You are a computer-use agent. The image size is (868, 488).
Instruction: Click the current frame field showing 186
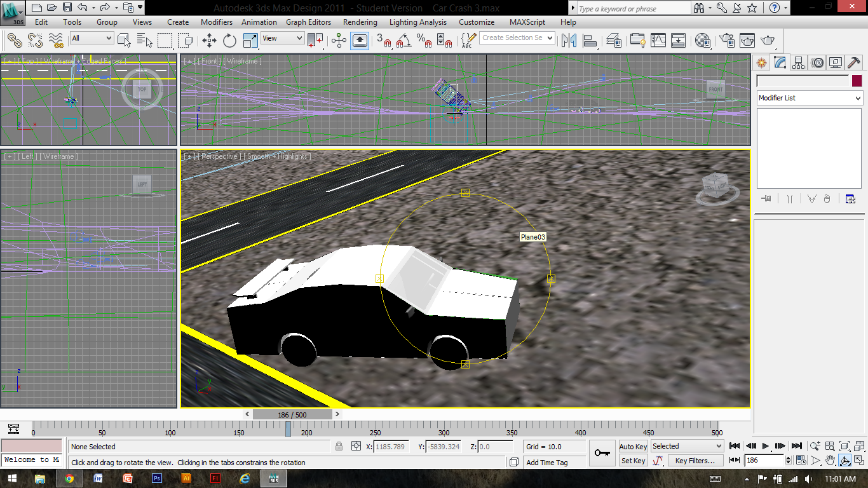(764, 460)
